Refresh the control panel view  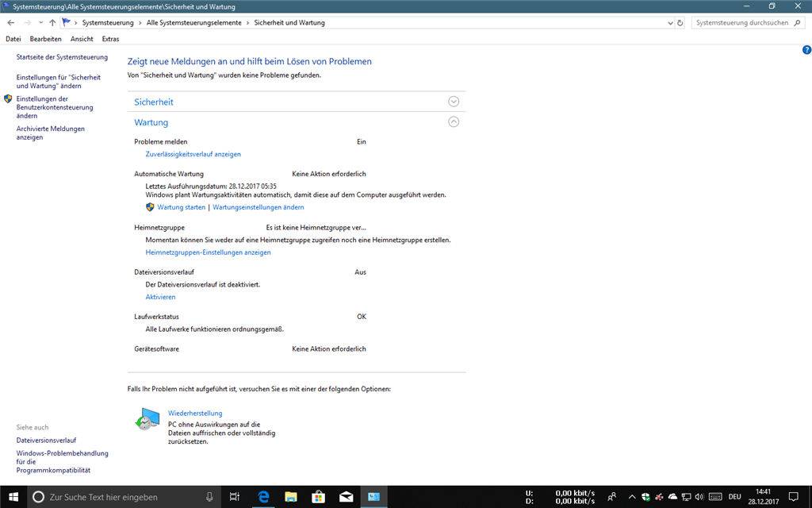coord(680,23)
